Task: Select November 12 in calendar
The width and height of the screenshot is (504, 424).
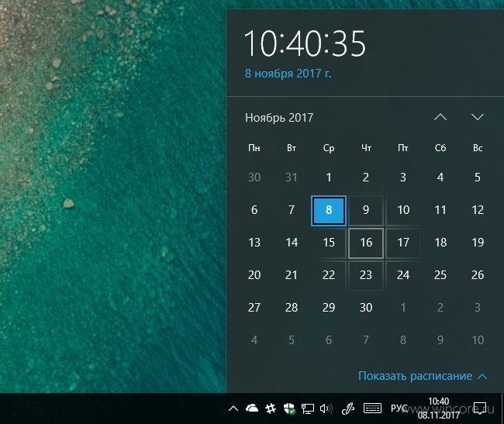Action: pos(478,210)
